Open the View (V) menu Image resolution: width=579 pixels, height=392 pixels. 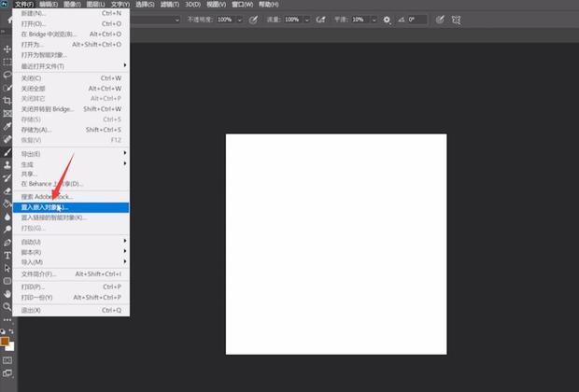click(216, 5)
